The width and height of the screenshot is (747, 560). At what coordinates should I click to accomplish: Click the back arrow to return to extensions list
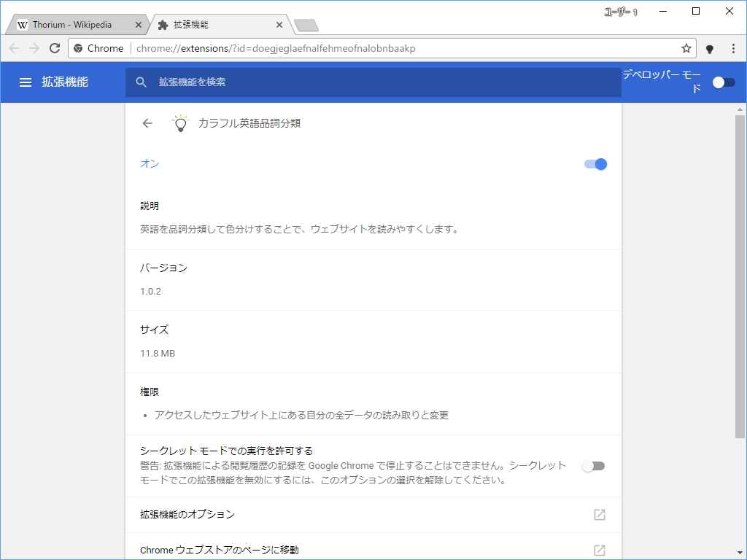(x=147, y=122)
